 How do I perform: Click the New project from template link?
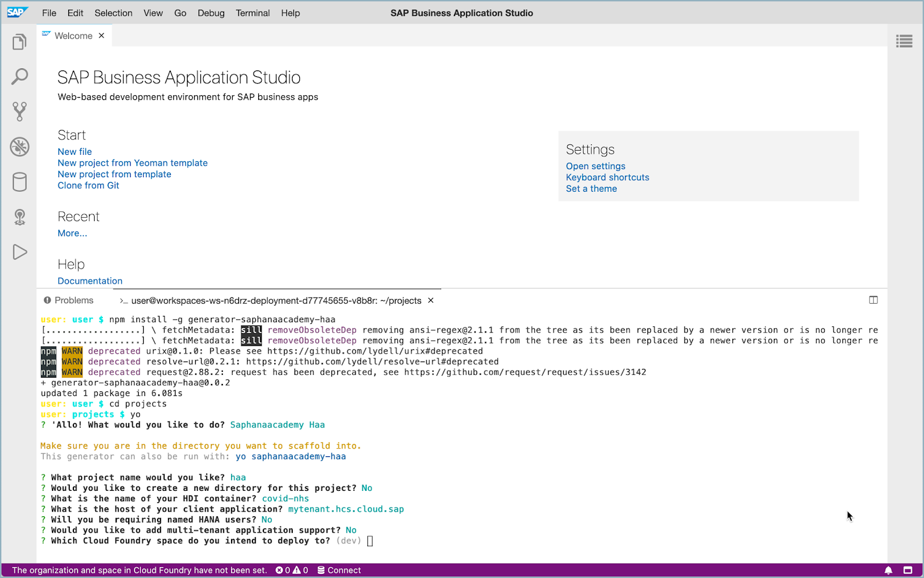click(x=114, y=174)
